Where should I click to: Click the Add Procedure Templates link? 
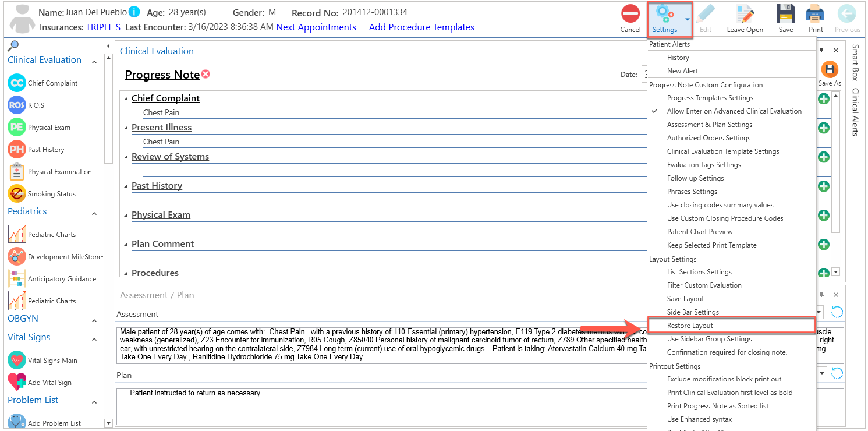click(x=421, y=27)
